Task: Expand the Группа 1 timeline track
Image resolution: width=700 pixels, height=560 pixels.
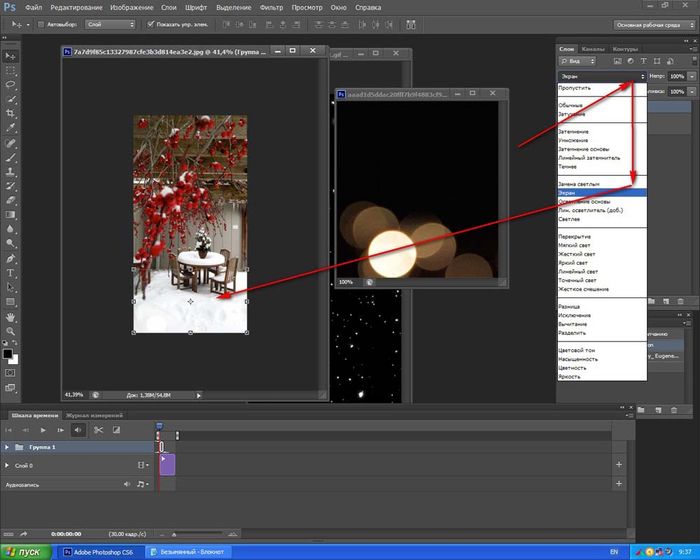Action: (x=7, y=447)
